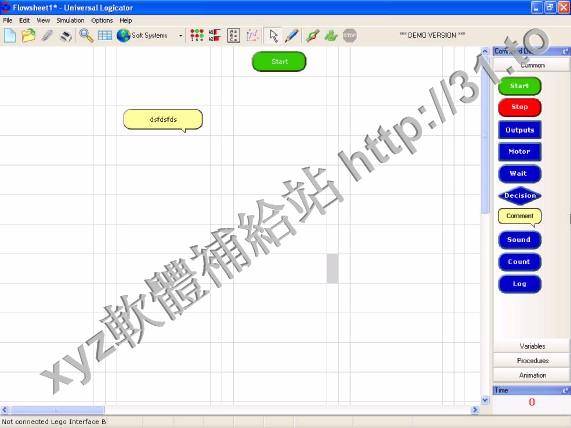The height and width of the screenshot is (428, 571).
Task: Select the dsfdsfds comment on the flowsheet
Action: pyautogui.click(x=163, y=120)
